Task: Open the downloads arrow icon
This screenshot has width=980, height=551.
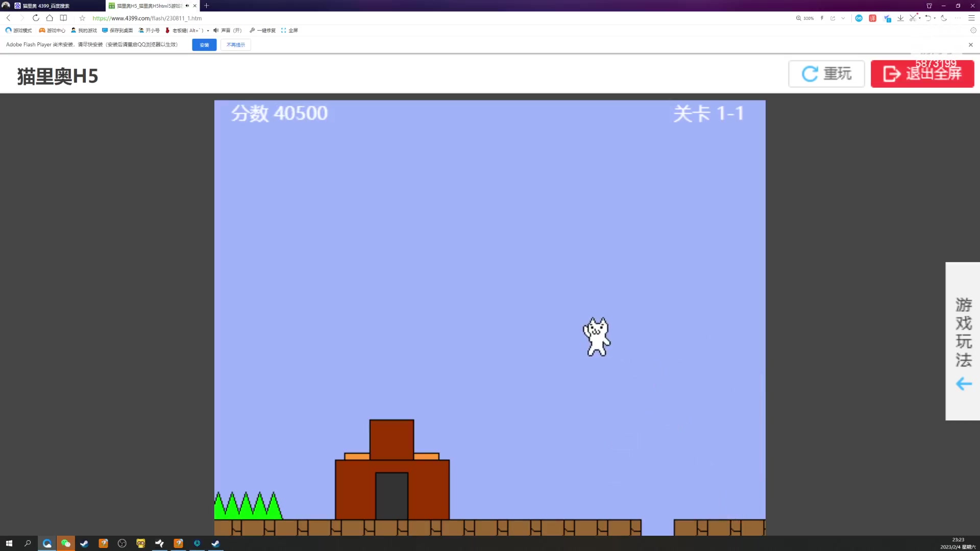Action: [x=900, y=18]
